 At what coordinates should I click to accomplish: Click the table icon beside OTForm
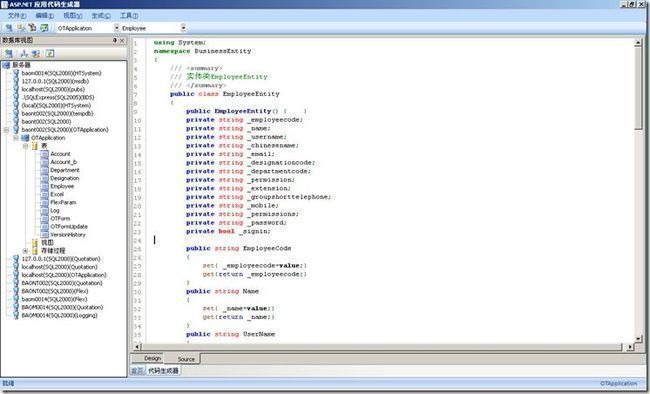44,219
